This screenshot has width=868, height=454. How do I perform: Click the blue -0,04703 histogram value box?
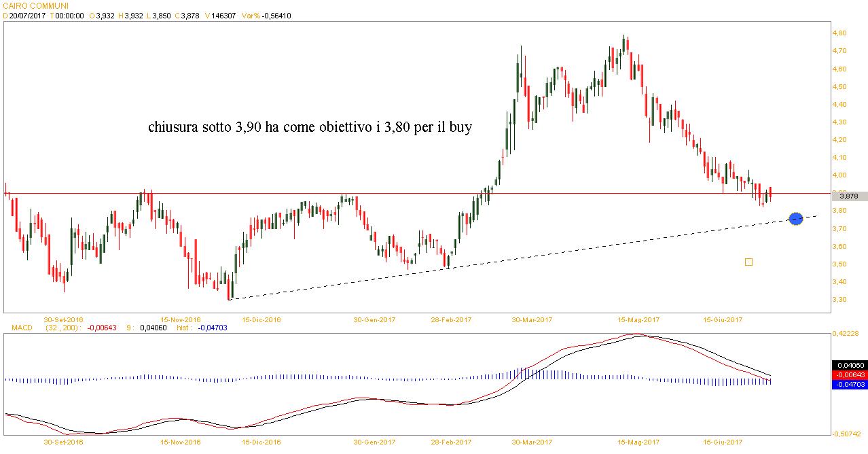pos(849,385)
